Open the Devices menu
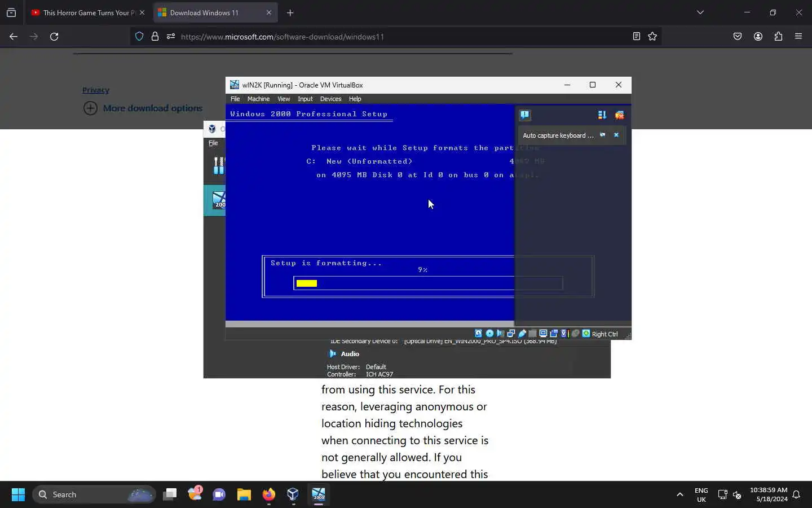 pos(330,99)
